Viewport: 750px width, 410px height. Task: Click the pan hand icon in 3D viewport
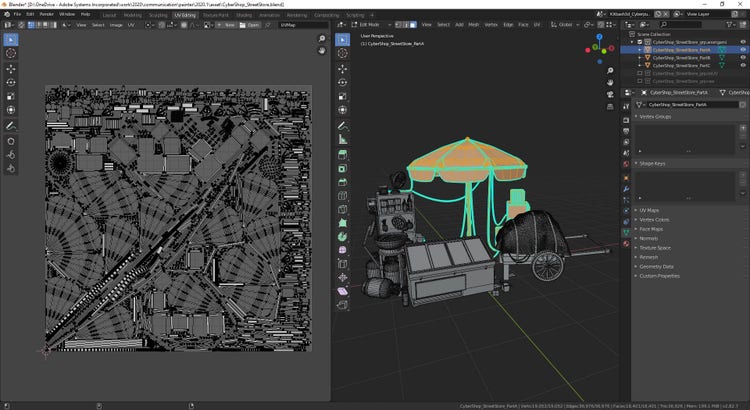point(609,83)
